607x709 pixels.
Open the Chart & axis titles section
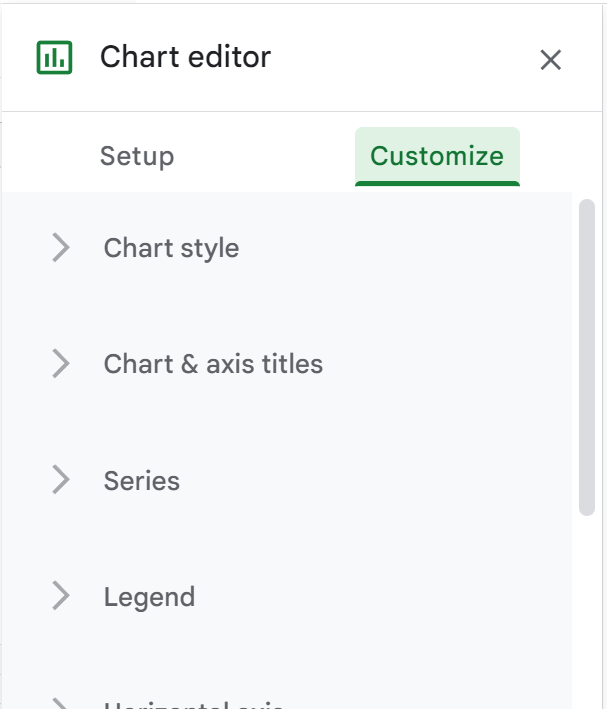pos(213,364)
